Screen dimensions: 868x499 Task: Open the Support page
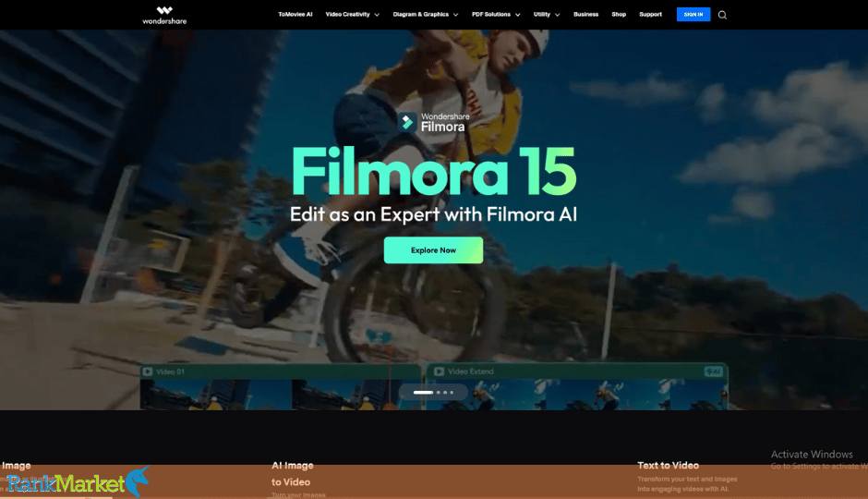[x=650, y=15]
